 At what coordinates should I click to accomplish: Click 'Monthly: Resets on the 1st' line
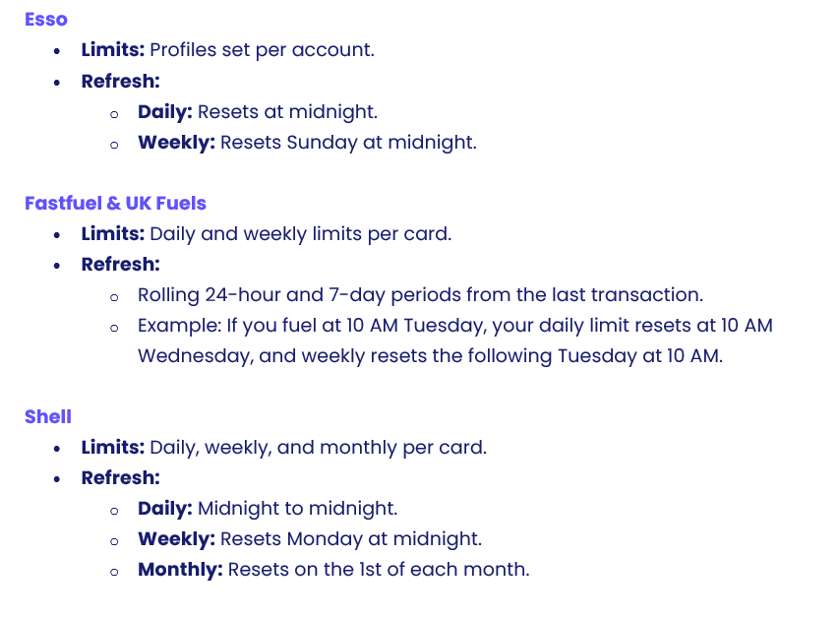point(333,570)
